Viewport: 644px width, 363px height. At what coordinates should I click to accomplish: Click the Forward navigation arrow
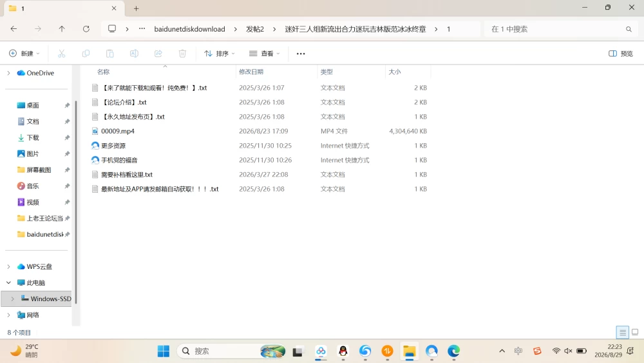[x=38, y=29]
